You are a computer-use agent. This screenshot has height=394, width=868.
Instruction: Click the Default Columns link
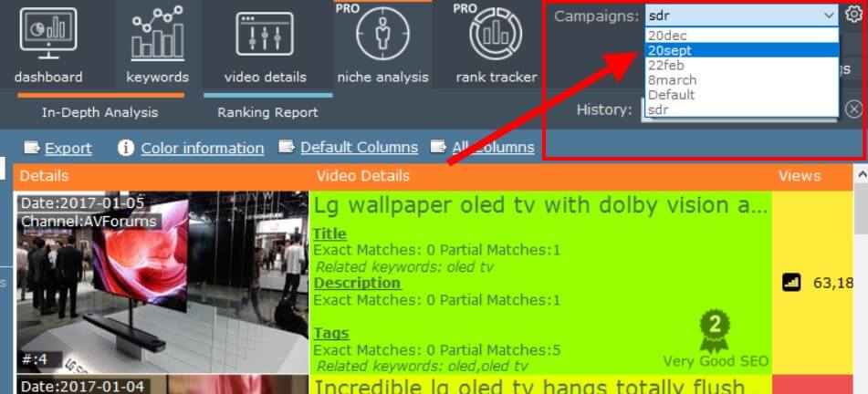(359, 147)
